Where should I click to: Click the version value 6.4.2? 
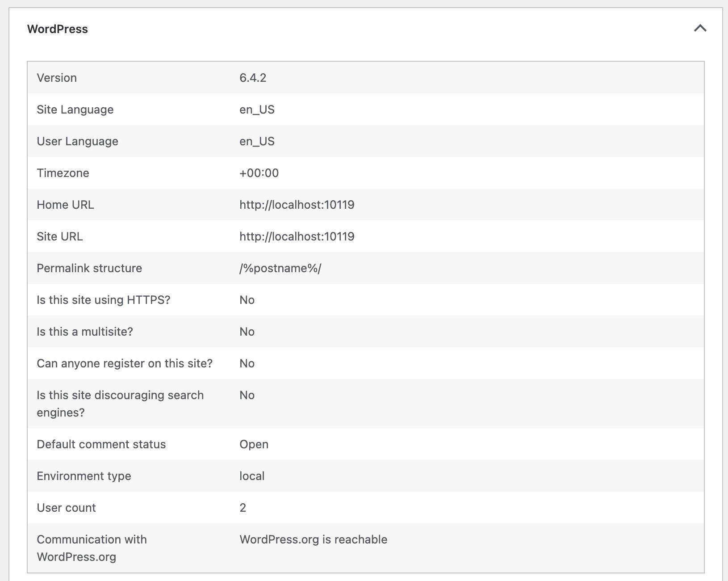pos(253,78)
